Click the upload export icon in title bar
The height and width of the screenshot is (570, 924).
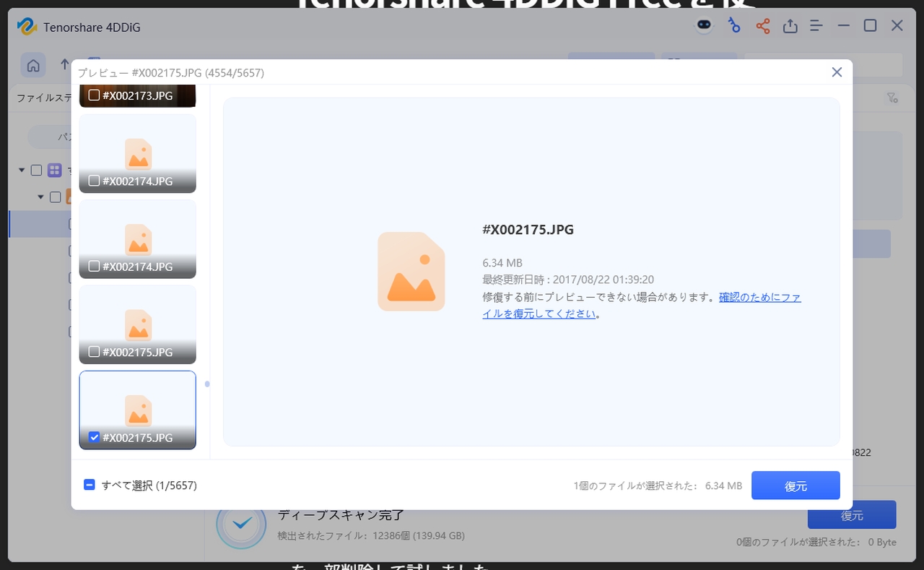[x=790, y=26]
